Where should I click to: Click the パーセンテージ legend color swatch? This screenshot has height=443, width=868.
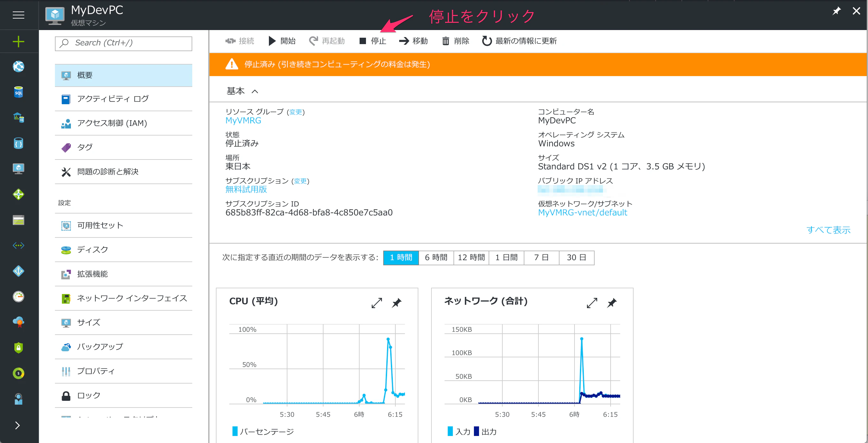235,431
